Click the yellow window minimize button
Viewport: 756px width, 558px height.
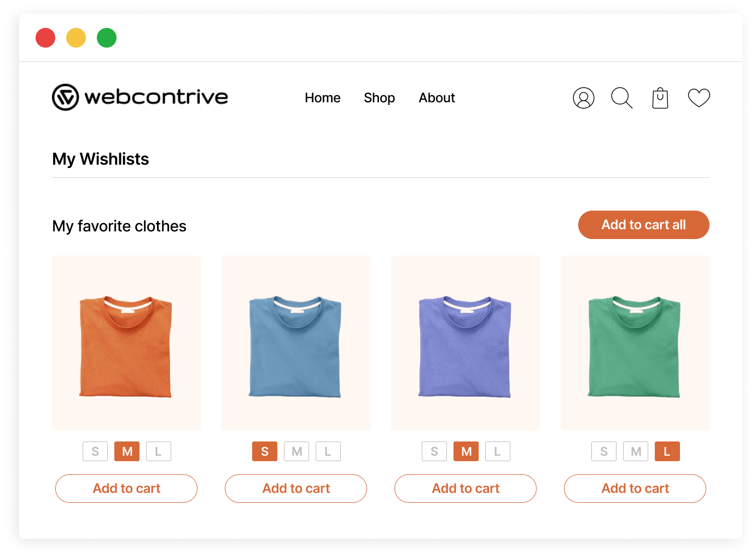pos(76,38)
